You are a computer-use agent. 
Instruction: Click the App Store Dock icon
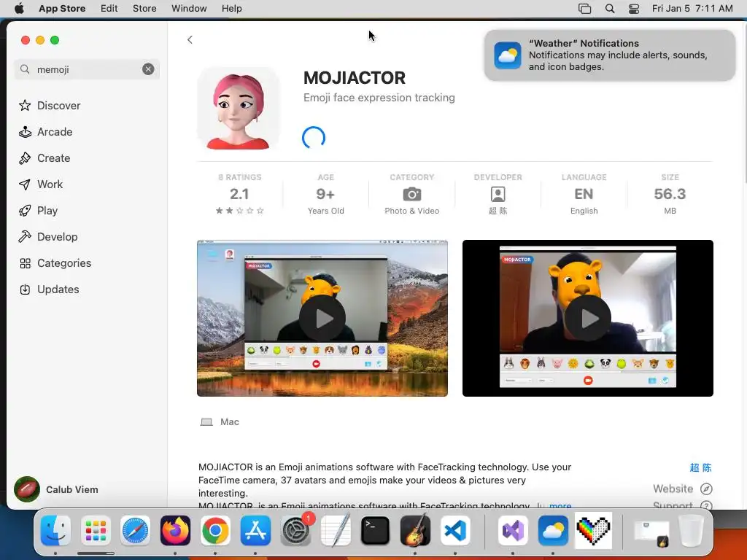255,531
